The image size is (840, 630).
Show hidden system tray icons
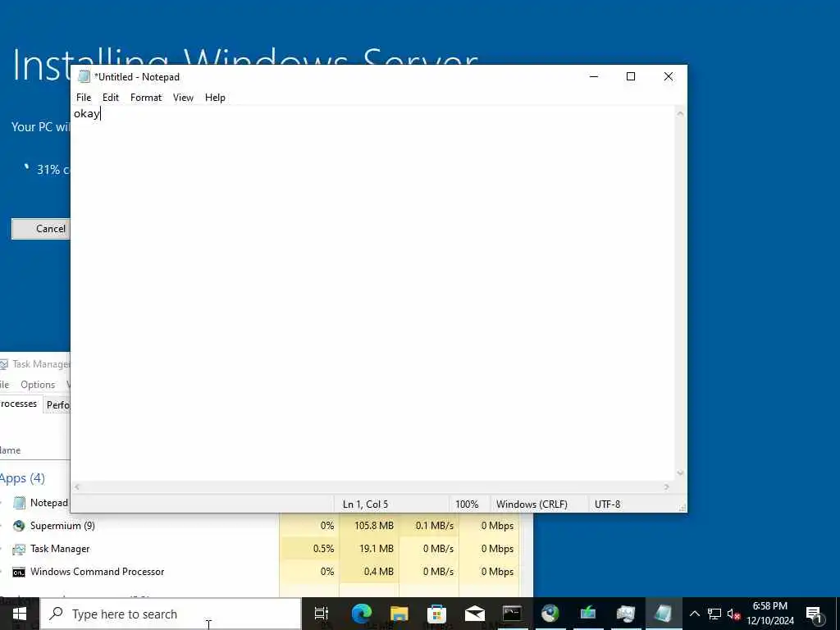(x=694, y=614)
